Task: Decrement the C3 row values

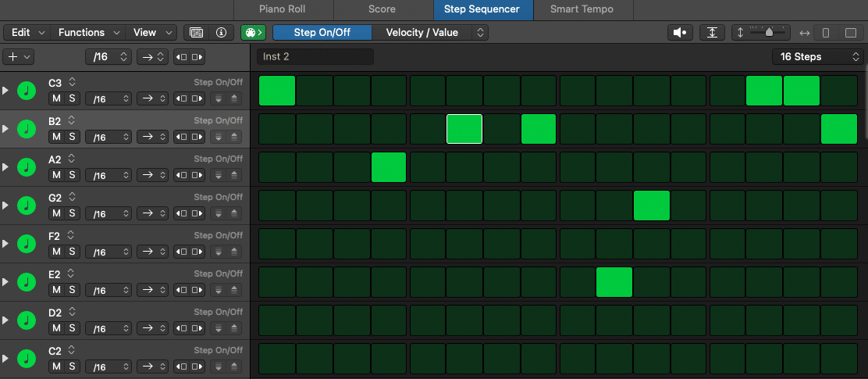Action: (219, 98)
